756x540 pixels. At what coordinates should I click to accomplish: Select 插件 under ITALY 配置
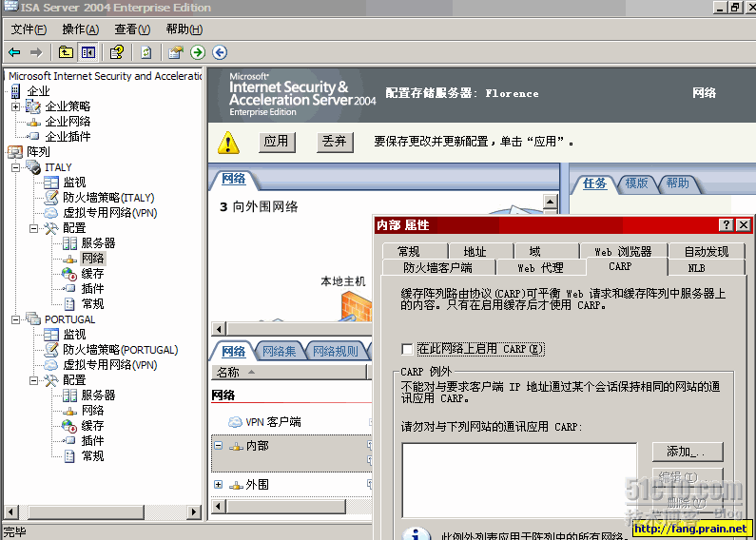(92, 289)
